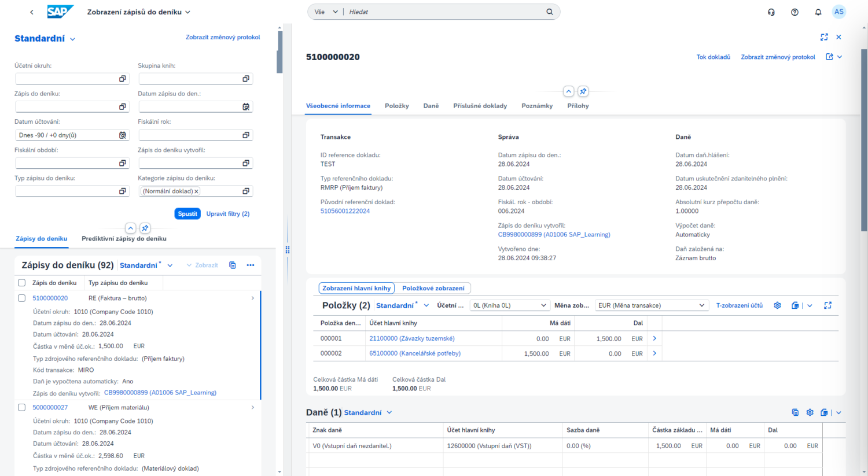Select all journal entries checkbox
Screen dimensions: 868x476
pyautogui.click(x=22, y=283)
